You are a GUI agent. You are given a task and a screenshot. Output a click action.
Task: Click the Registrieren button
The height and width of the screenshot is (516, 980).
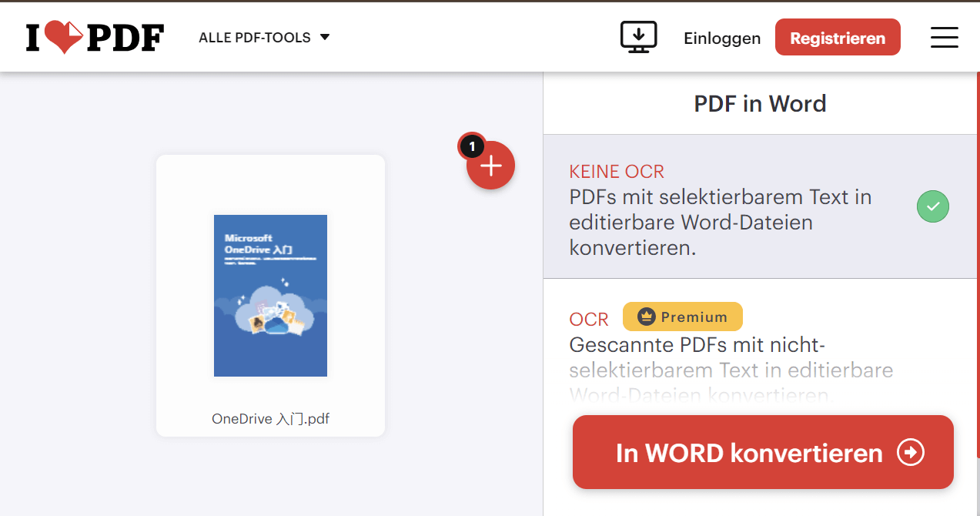[x=838, y=38]
